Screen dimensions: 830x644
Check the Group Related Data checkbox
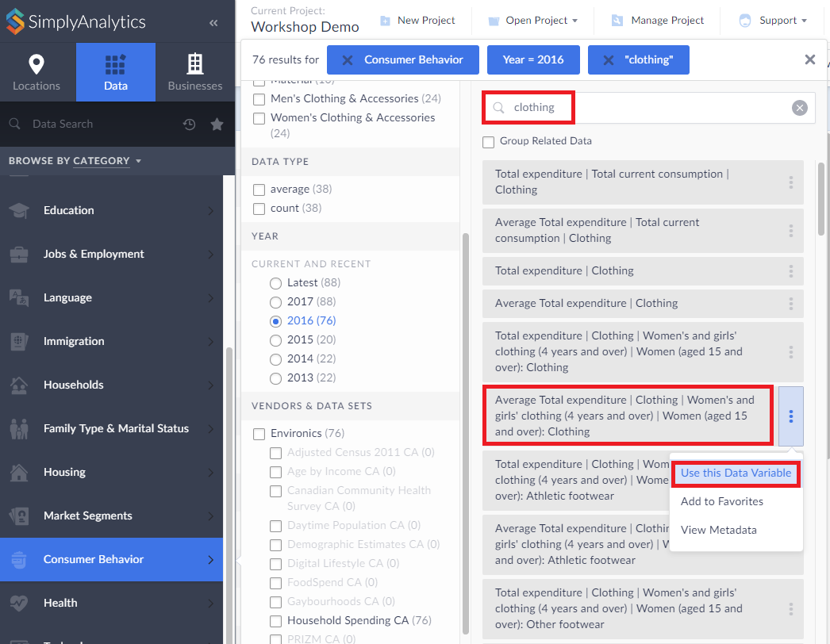point(489,141)
